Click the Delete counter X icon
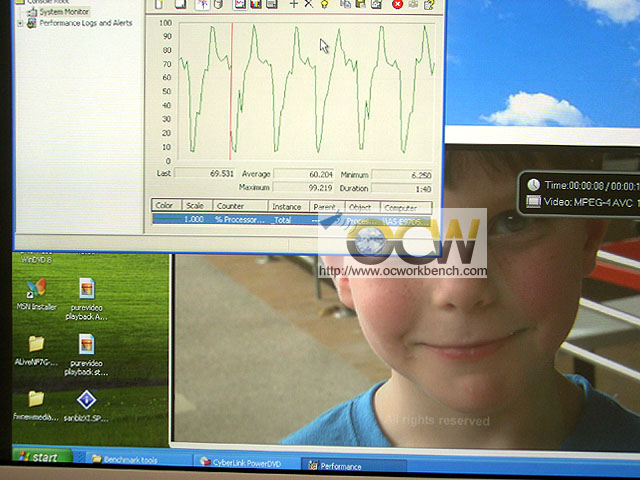This screenshot has width=640, height=480. coord(309,4)
